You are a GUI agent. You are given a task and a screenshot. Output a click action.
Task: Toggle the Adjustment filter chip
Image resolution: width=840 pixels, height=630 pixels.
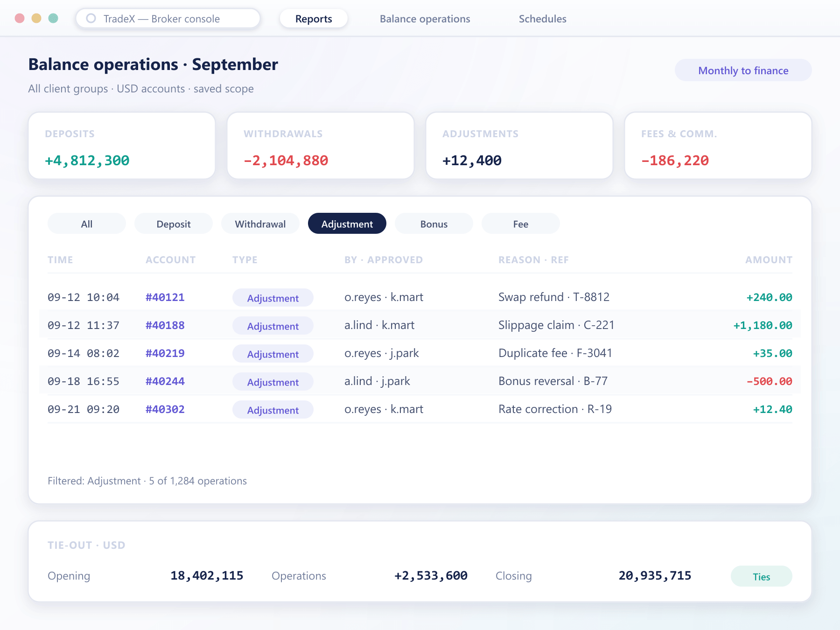click(x=347, y=224)
